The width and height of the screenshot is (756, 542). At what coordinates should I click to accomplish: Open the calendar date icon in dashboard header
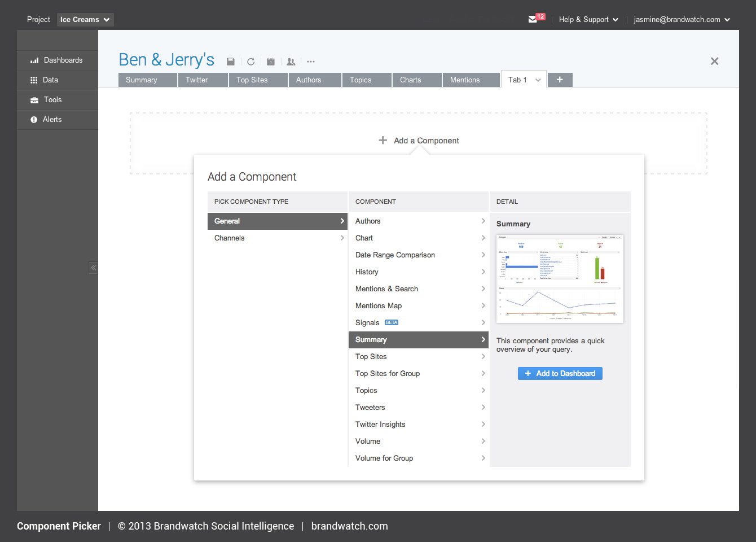pyautogui.click(x=271, y=62)
